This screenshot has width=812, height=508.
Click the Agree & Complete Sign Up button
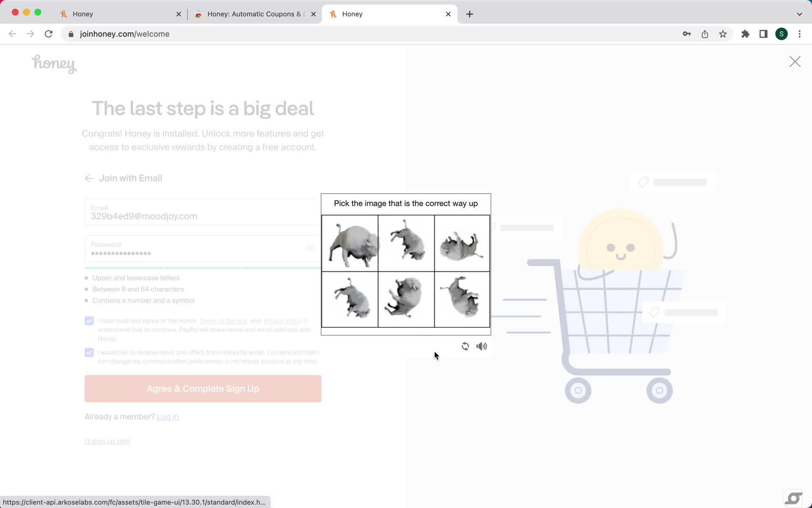[203, 388]
